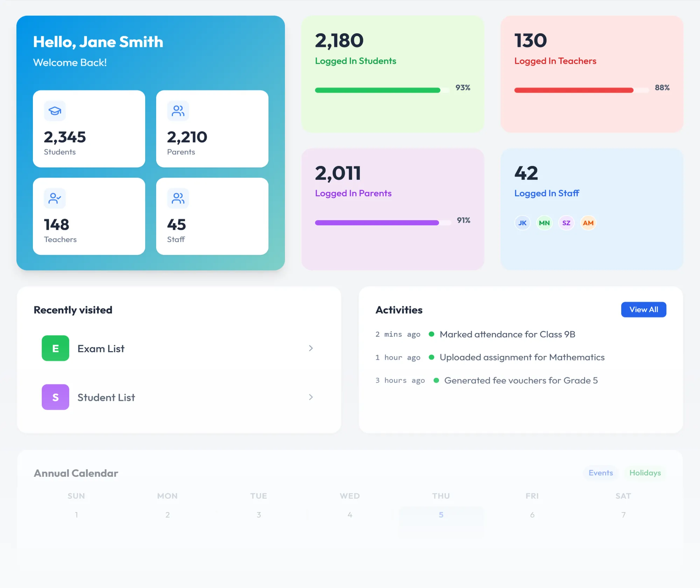Open the 148 Teachers stat card
Screen dimensions: 700x588
tap(89, 216)
